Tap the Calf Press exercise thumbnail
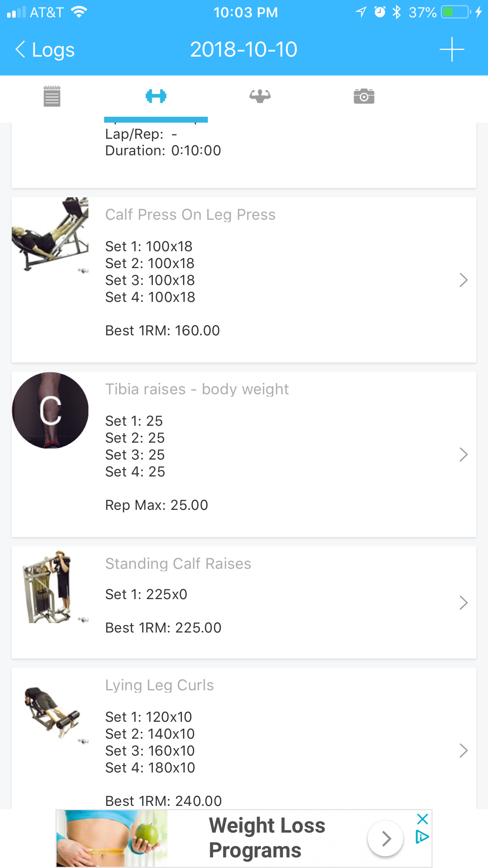 coord(50,235)
